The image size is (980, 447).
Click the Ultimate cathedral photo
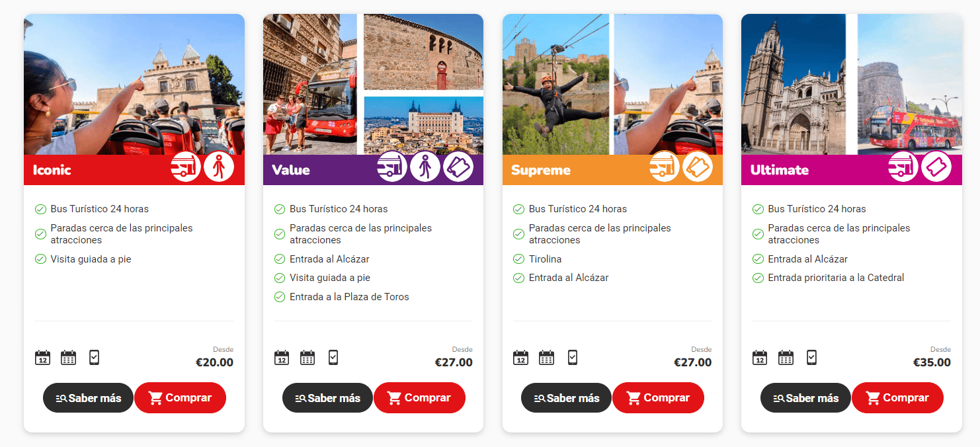(794, 84)
